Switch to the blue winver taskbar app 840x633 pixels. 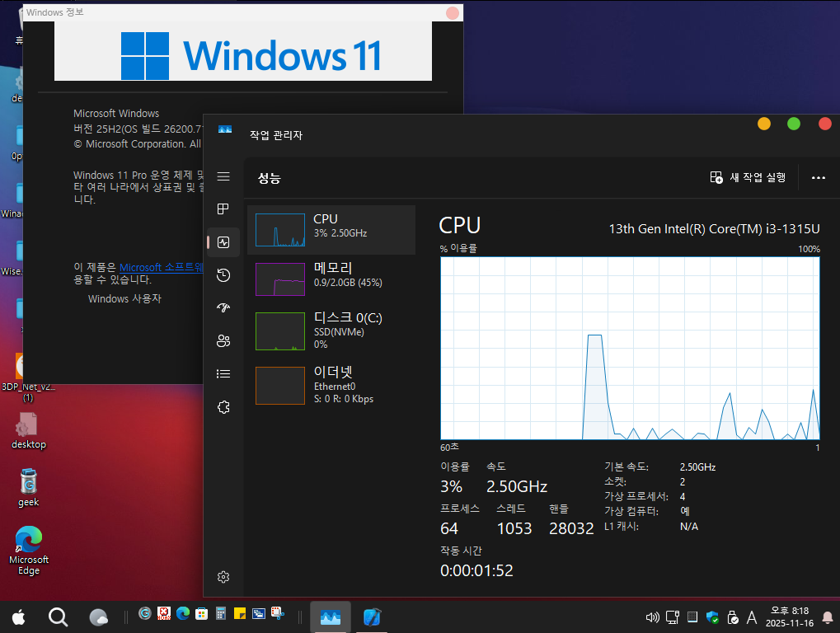(x=372, y=617)
